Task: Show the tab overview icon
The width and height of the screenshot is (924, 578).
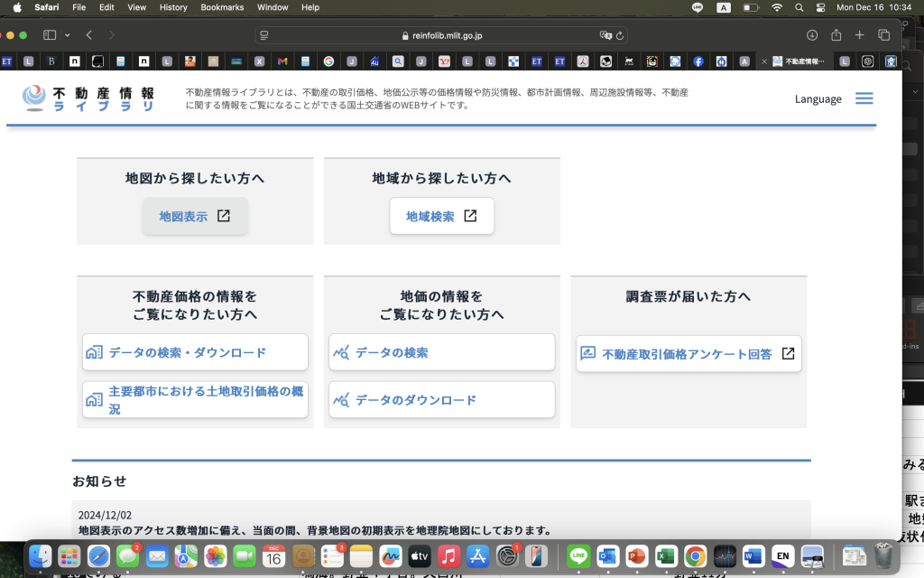Action: coord(883,35)
